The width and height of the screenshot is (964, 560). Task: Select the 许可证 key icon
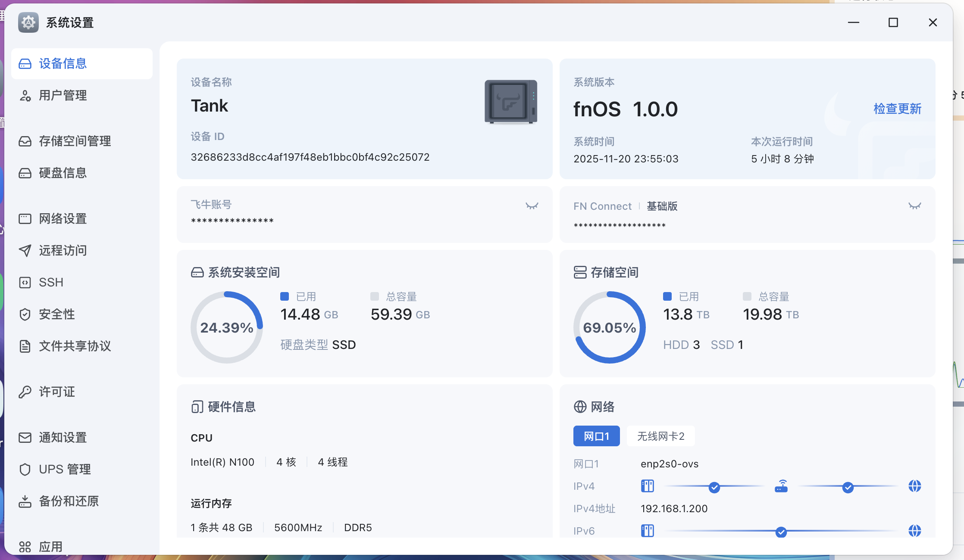25,392
